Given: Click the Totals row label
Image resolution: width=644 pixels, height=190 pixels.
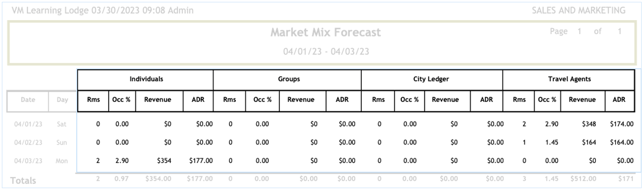Looking at the screenshot, I should 24,180.
